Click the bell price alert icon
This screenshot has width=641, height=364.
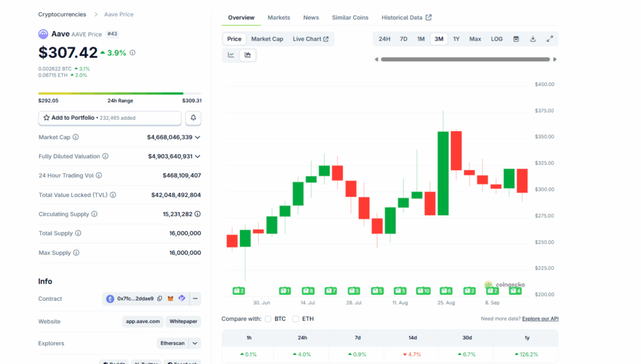(x=193, y=118)
